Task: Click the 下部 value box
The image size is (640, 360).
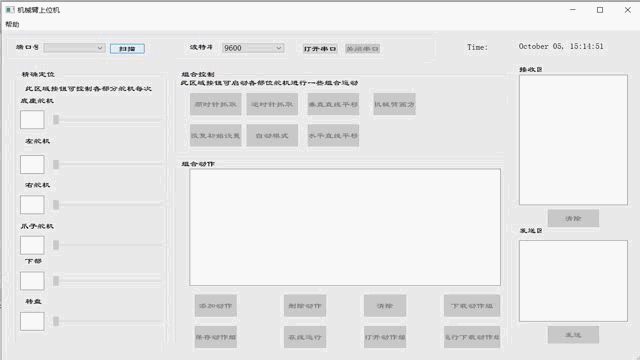Action: (x=32, y=281)
